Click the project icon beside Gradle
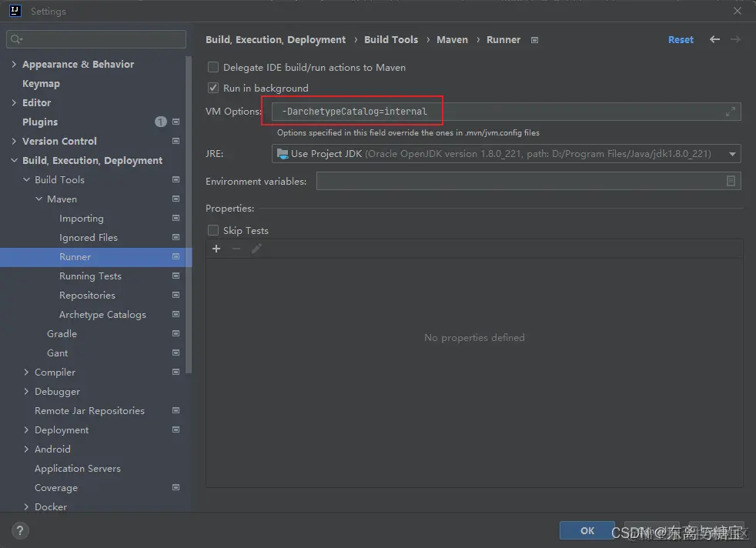The image size is (756, 548). point(176,334)
